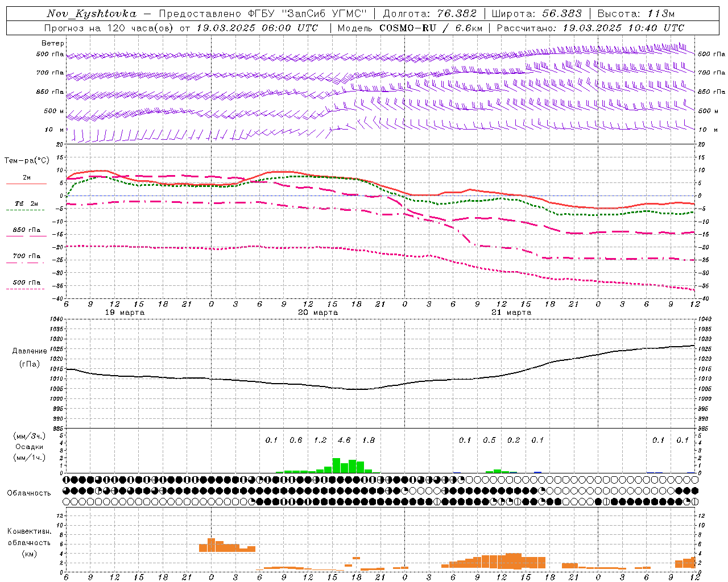This screenshot has height=582, width=728.
Task: Click the '500 м' wind level label on left
Action: (x=55, y=111)
